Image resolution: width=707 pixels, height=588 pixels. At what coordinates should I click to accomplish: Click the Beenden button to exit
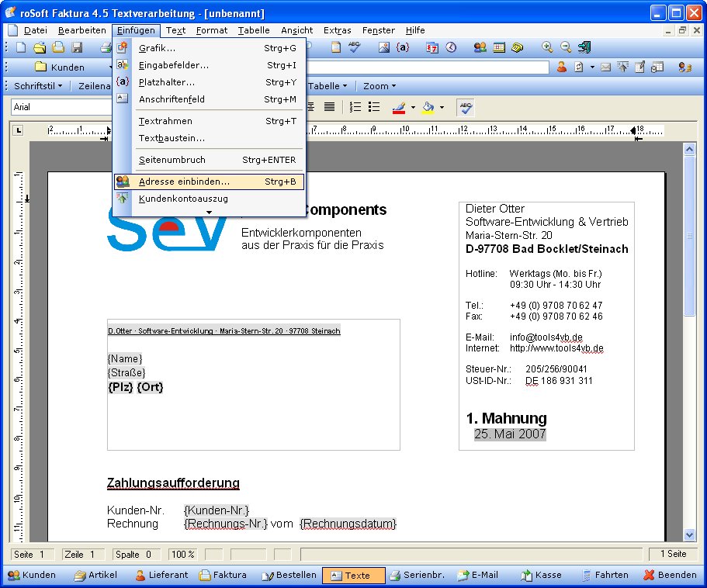[671, 575]
